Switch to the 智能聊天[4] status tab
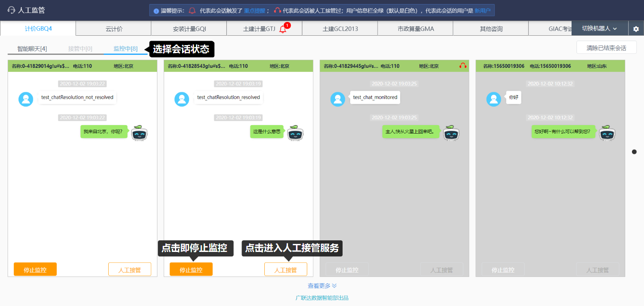644x306 pixels. click(x=32, y=49)
